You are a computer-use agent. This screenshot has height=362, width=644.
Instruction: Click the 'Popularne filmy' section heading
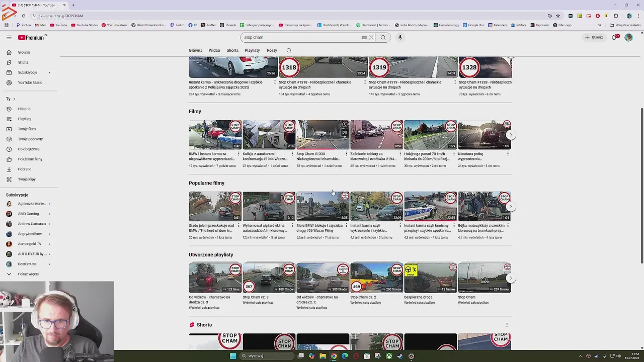(206, 183)
